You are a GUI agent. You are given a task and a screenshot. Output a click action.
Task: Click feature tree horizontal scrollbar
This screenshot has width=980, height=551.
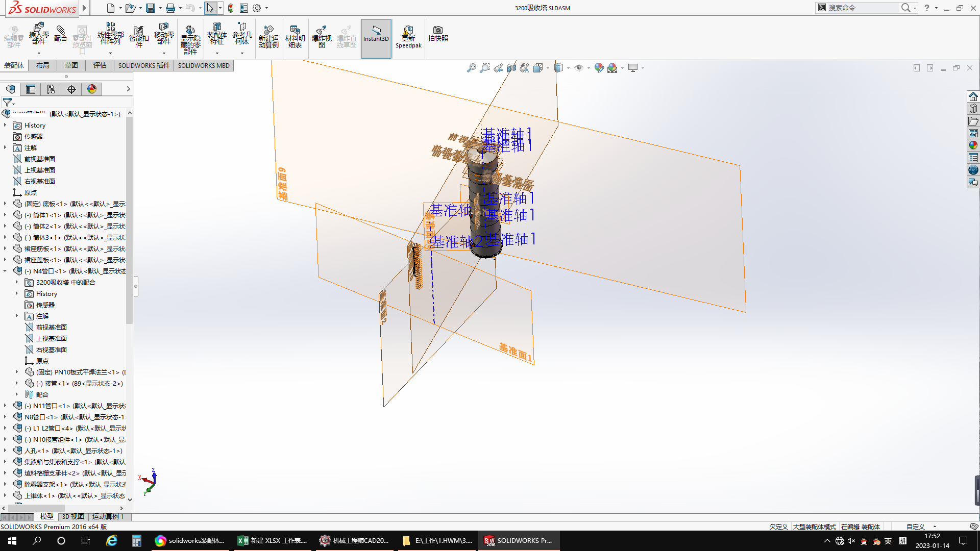(x=36, y=508)
